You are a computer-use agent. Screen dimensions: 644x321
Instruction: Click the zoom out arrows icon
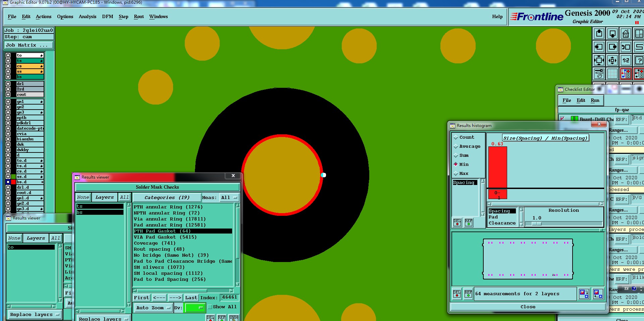pyautogui.click(x=612, y=60)
